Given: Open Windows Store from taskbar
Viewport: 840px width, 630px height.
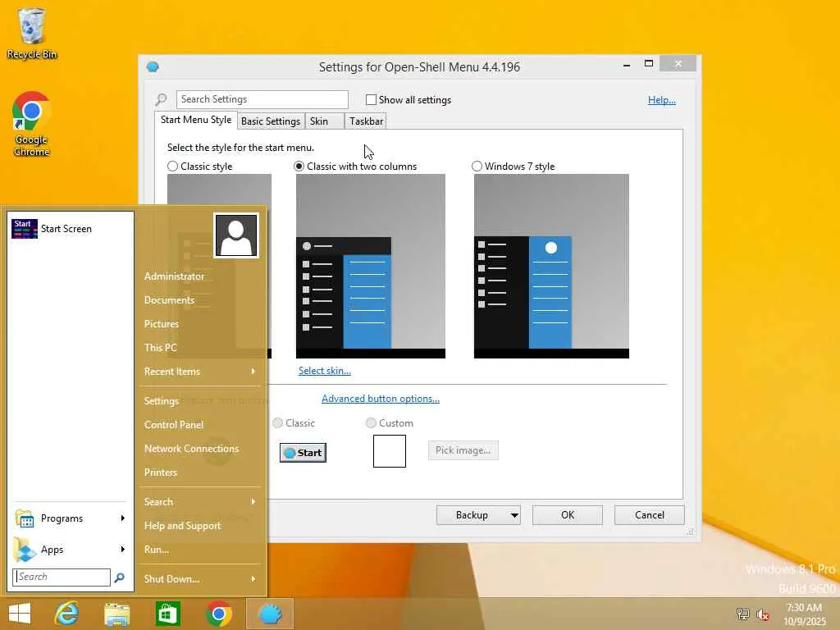Looking at the screenshot, I should click(167, 614).
